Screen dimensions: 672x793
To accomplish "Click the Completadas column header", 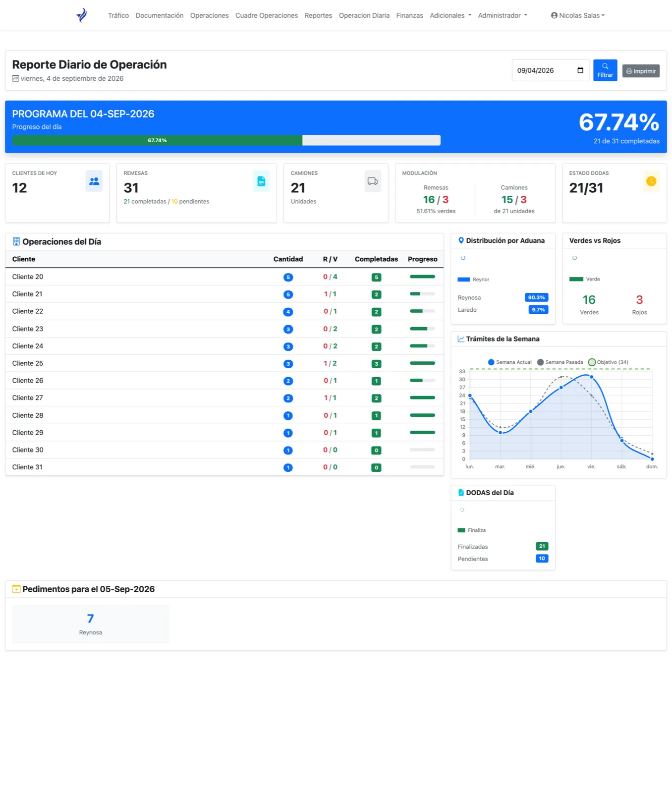I will pos(376,259).
